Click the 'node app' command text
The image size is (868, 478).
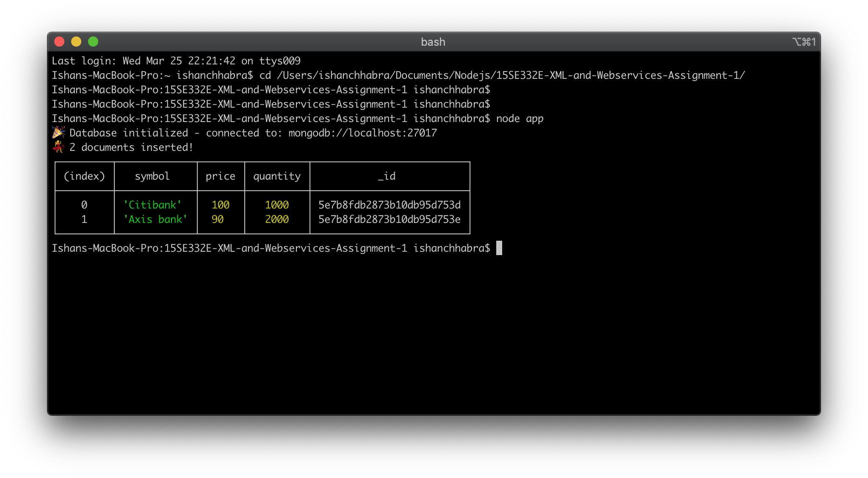click(x=520, y=119)
